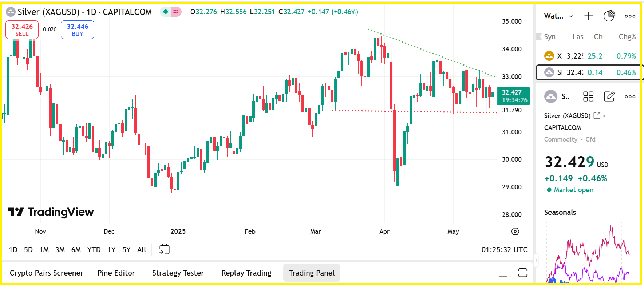Click the edit note pencil icon

click(x=609, y=96)
